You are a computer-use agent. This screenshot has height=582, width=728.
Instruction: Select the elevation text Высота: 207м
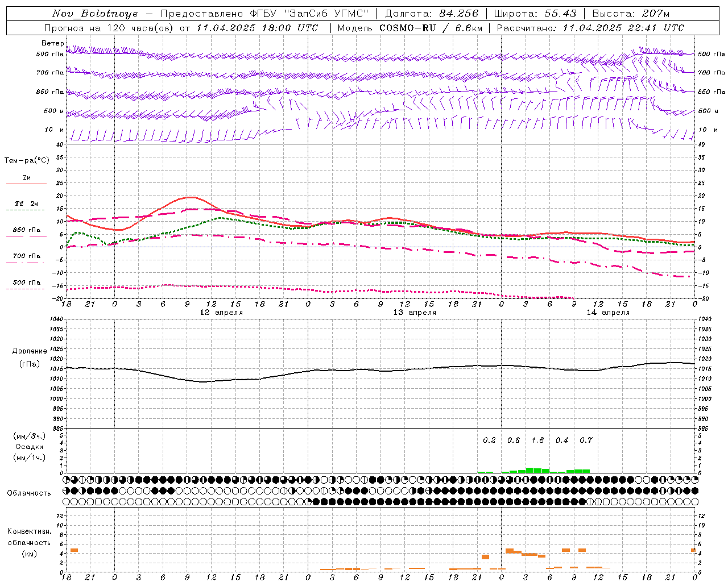tap(631, 14)
